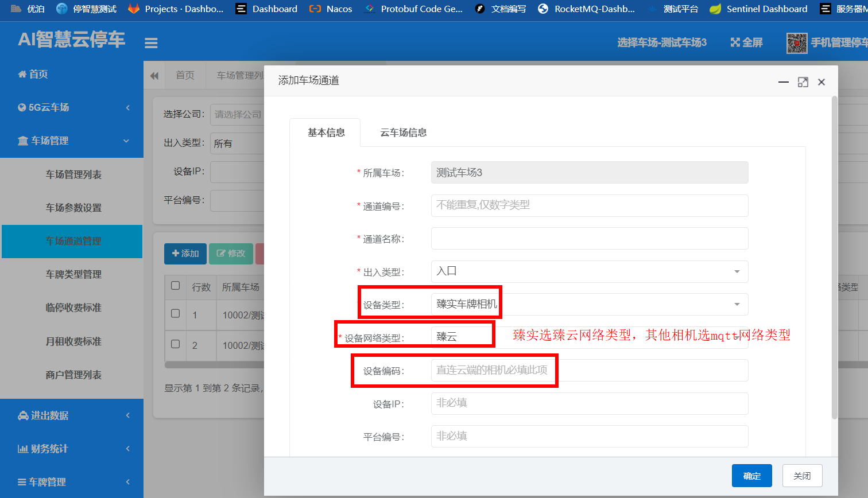The image size is (868, 498).
Task: Click 选择车场-测试车场3 in the header
Action: click(662, 42)
